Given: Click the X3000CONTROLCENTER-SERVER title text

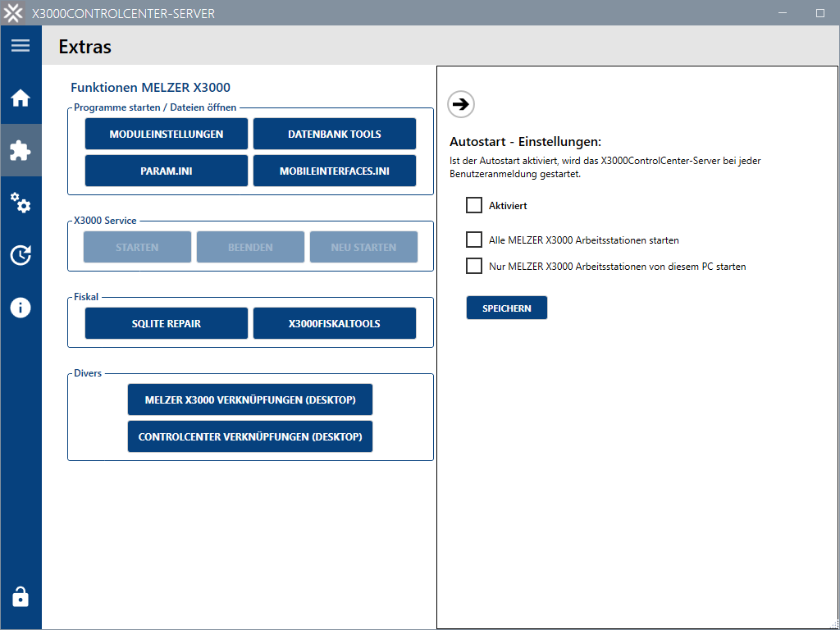Looking at the screenshot, I should tap(123, 13).
